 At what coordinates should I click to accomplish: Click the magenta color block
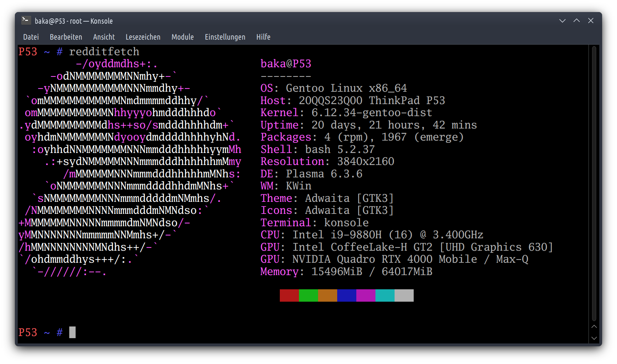coord(366,295)
